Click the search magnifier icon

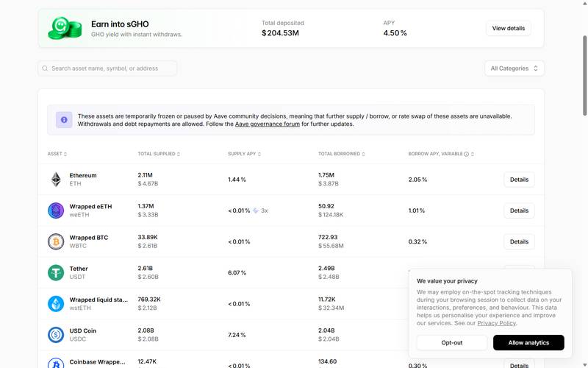[45, 68]
